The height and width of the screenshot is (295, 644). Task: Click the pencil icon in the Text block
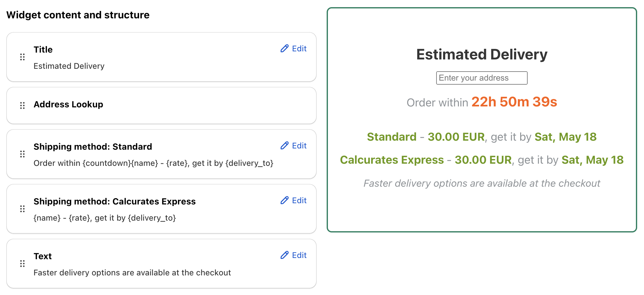click(x=284, y=255)
